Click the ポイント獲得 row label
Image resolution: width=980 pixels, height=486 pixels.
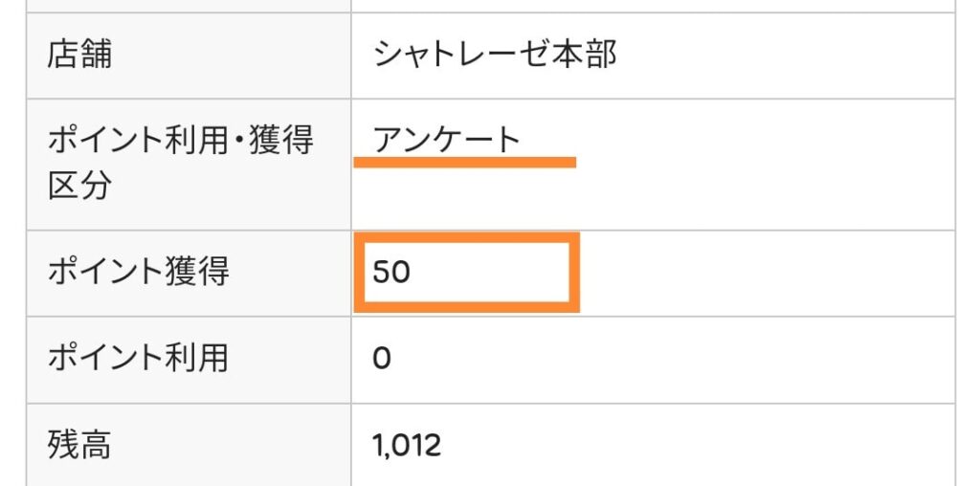(x=138, y=273)
